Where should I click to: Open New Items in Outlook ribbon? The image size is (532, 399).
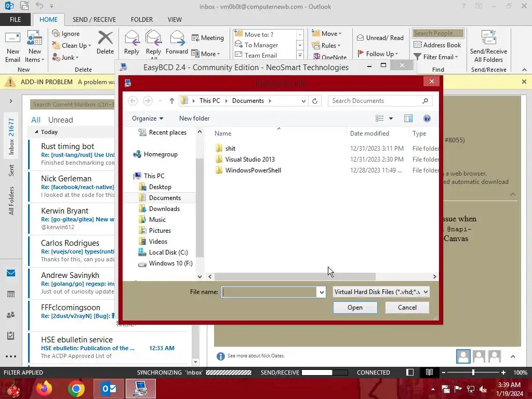pyautogui.click(x=34, y=46)
